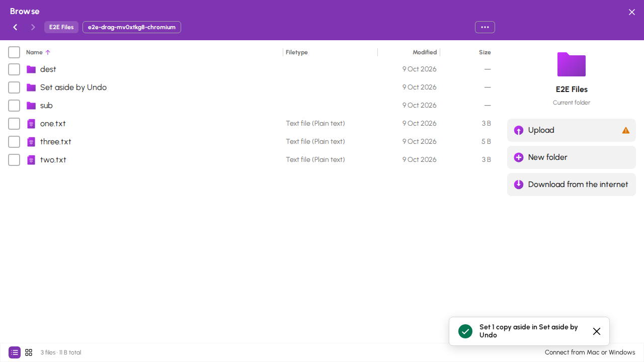Dismiss the Set aside notification
The height and width of the screenshot is (362, 644).
[x=597, y=331]
